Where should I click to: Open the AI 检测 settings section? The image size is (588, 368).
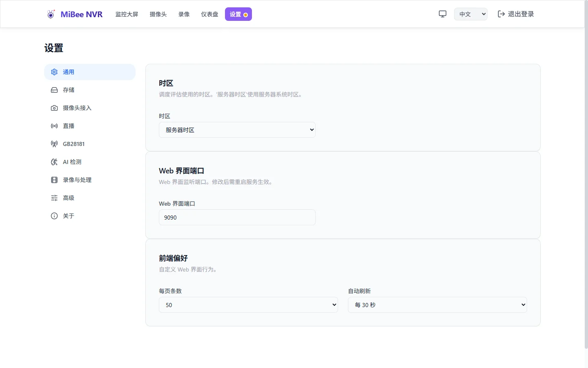pos(90,162)
